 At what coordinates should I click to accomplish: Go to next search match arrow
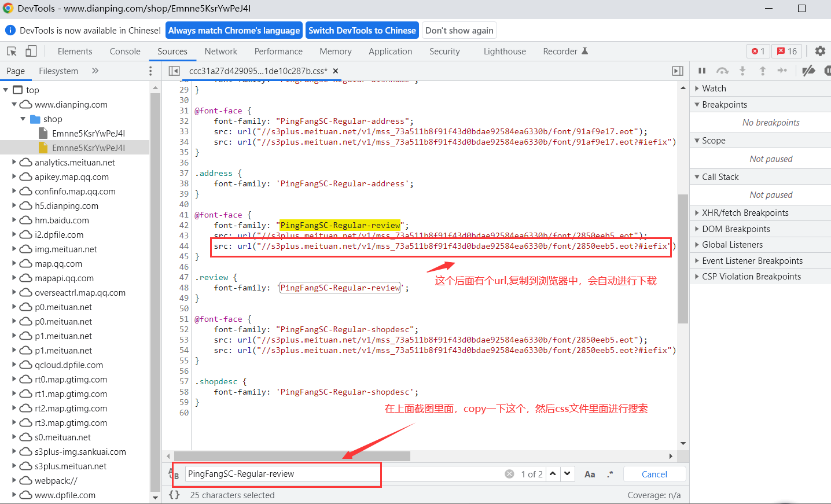(x=568, y=474)
